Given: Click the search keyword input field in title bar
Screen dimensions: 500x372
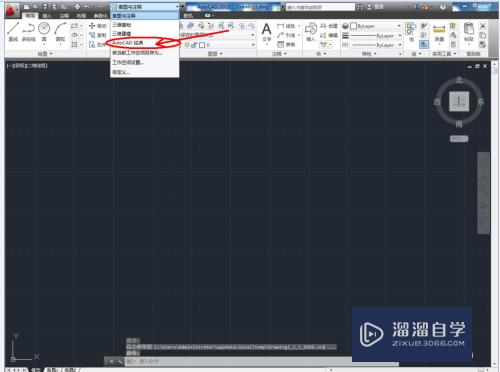Looking at the screenshot, I should point(320,7).
